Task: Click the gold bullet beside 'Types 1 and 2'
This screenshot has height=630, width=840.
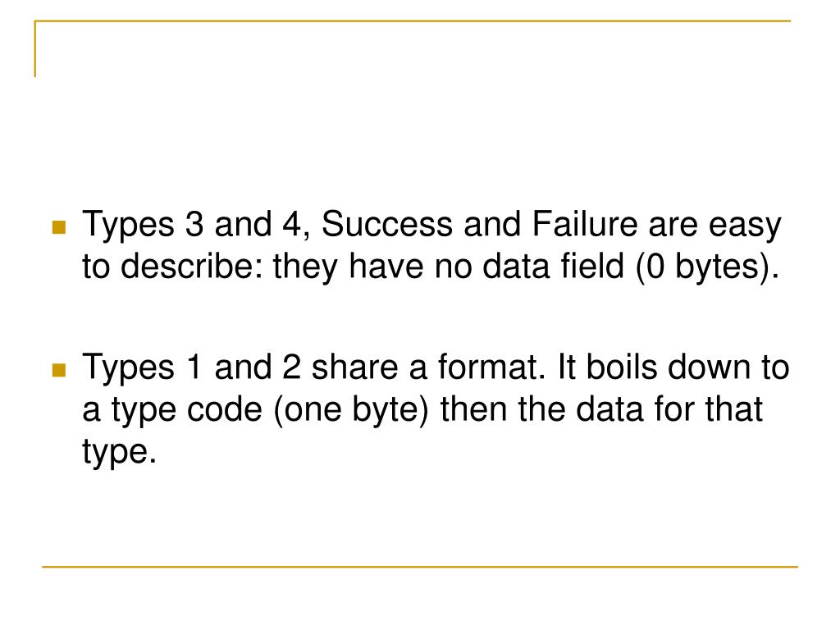Action: 59,370
